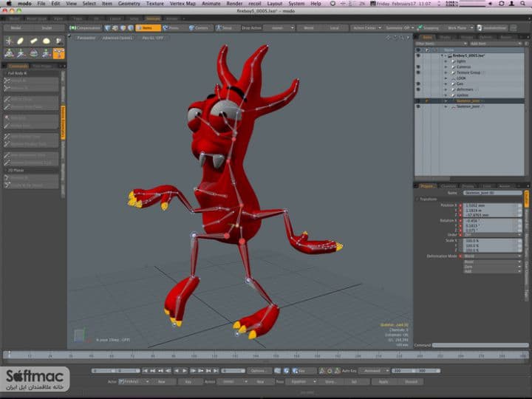532x399 pixels.
Task: Click the third component mode icon before Items
Action: point(123,28)
